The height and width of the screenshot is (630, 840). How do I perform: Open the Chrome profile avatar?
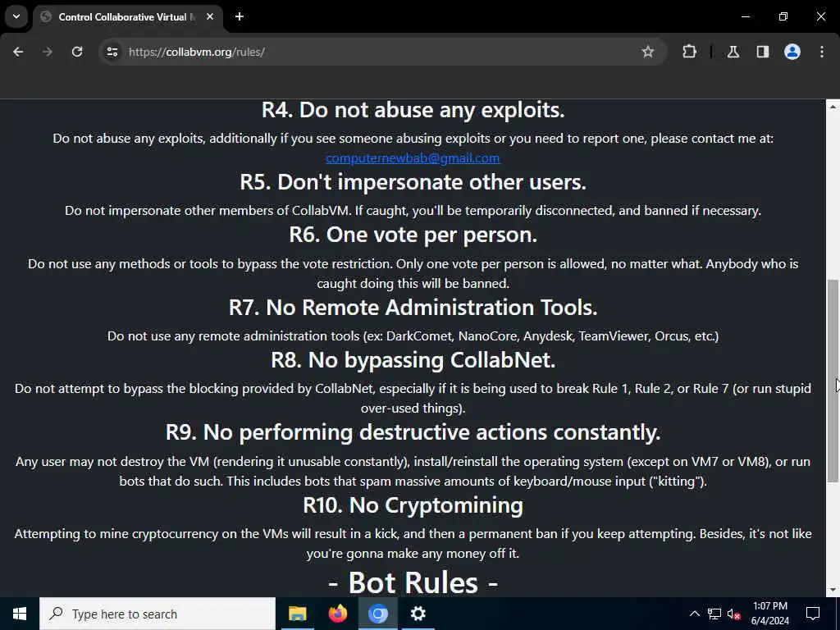click(x=792, y=52)
